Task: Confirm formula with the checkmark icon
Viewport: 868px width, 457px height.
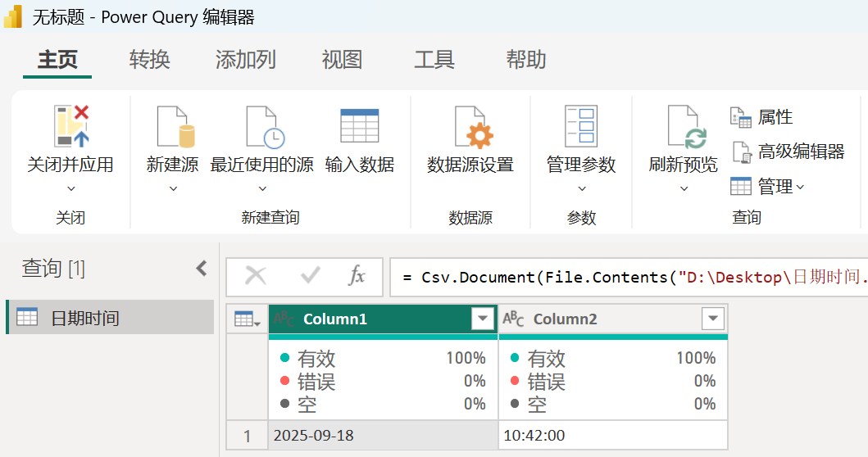Action: point(310,275)
